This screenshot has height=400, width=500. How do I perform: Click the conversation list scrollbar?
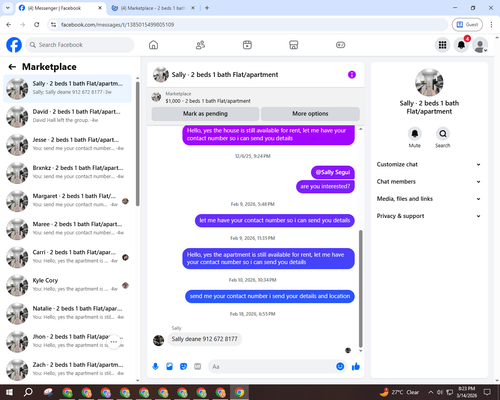coord(137,143)
